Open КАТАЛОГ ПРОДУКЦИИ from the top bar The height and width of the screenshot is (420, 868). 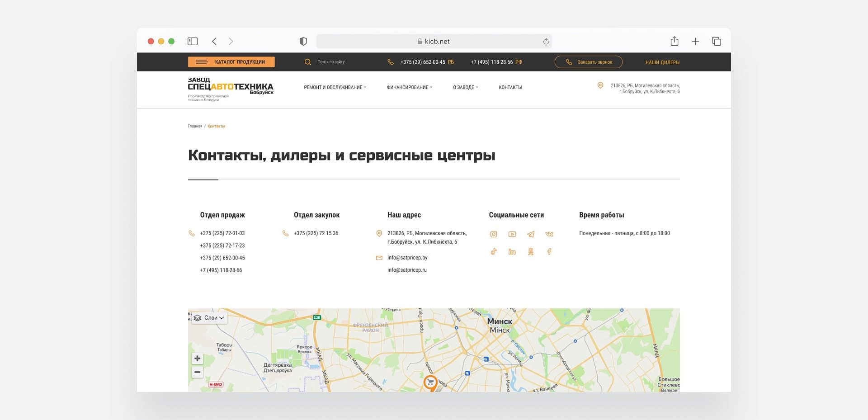click(231, 61)
